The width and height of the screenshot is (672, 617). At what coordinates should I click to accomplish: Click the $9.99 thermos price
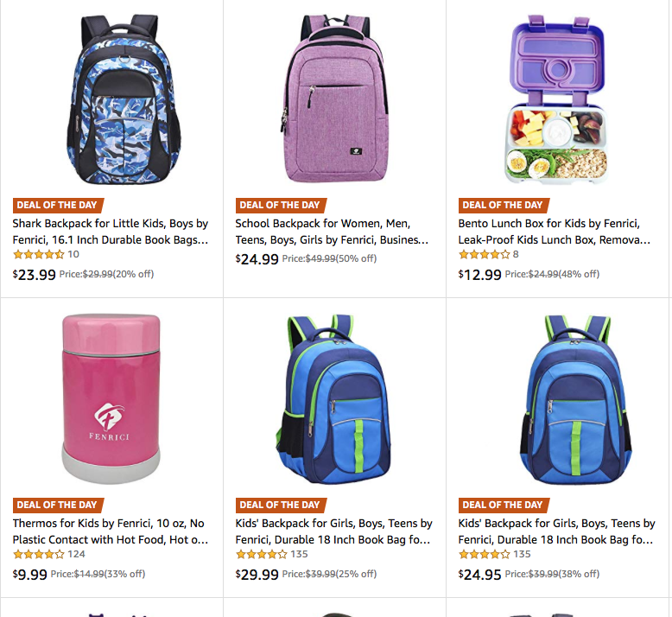click(x=30, y=574)
